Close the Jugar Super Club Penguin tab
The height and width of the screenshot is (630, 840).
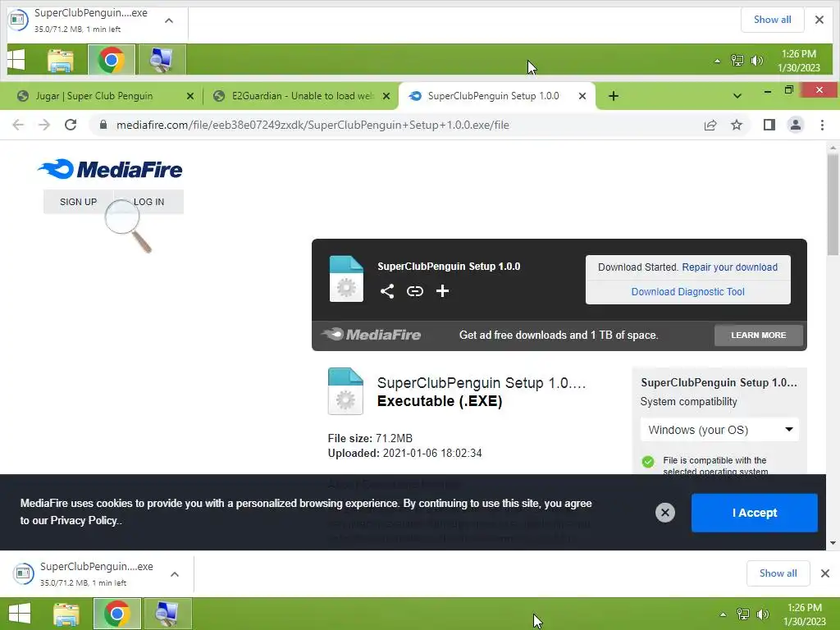[190, 96]
